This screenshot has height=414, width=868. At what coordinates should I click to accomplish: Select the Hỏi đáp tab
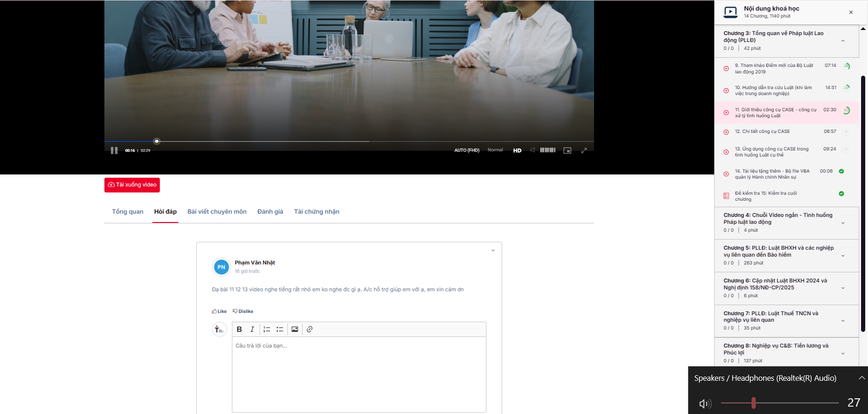(165, 212)
